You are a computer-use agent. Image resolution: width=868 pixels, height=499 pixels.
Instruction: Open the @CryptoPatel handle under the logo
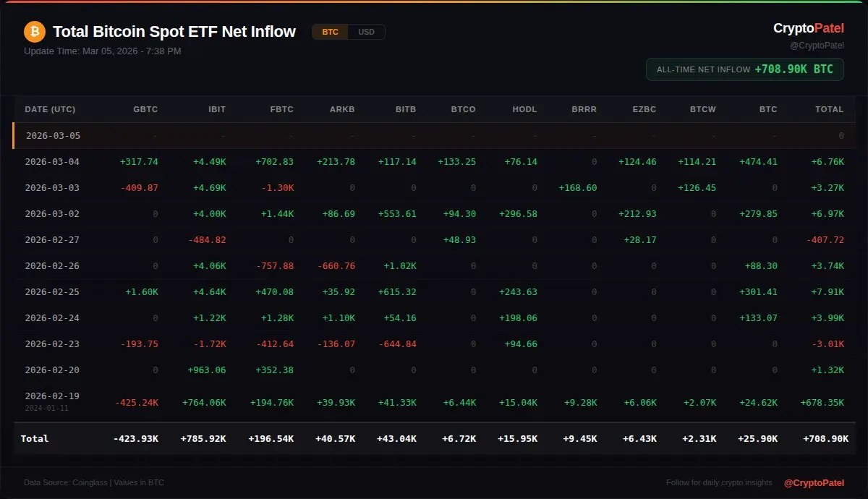[x=817, y=46]
